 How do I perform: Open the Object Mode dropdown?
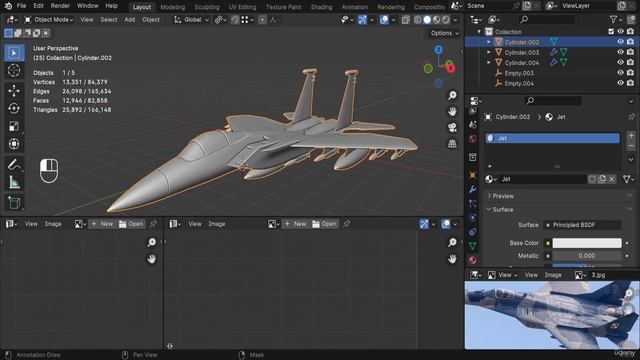click(49, 20)
